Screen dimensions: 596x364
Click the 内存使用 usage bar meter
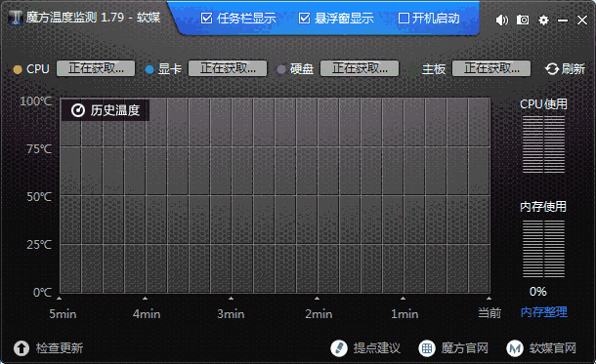tap(543, 249)
